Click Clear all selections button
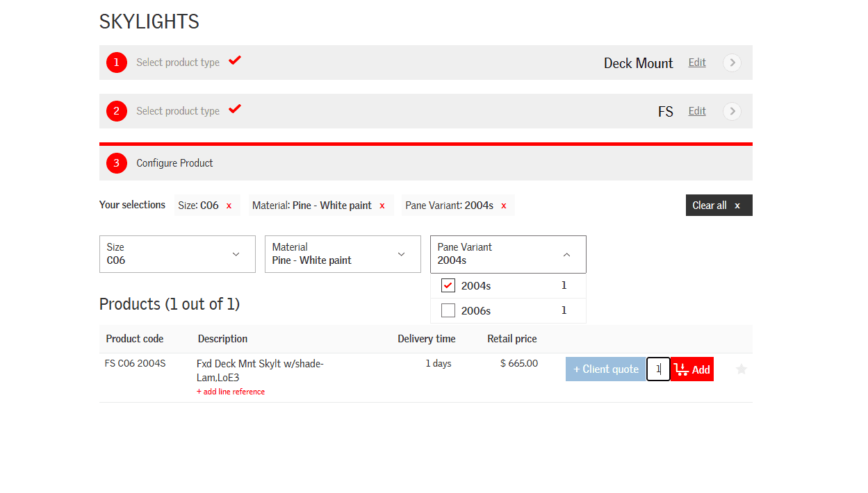The image size is (868, 493). coord(719,206)
